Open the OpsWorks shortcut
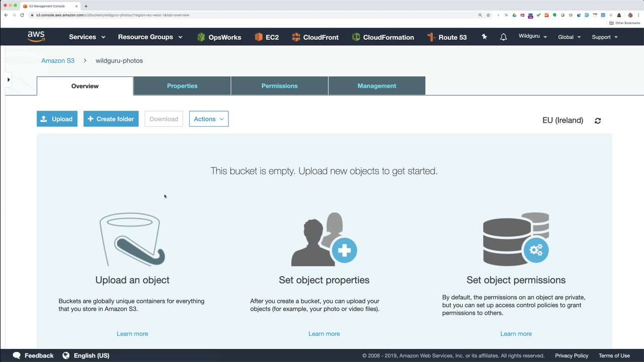The image size is (644, 362). click(219, 37)
